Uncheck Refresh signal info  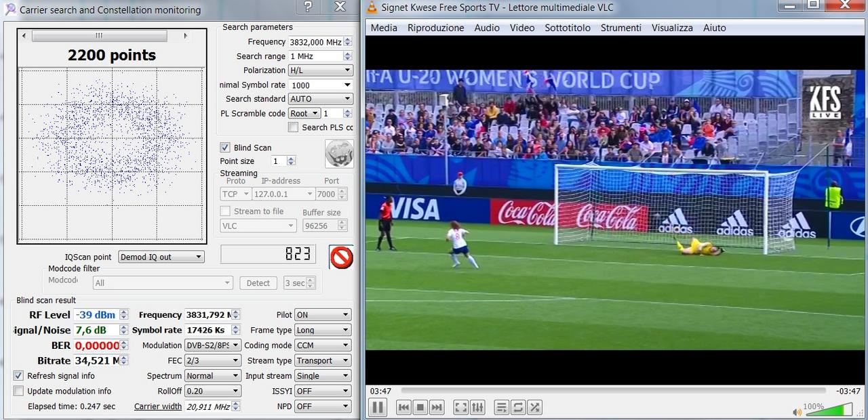point(18,375)
